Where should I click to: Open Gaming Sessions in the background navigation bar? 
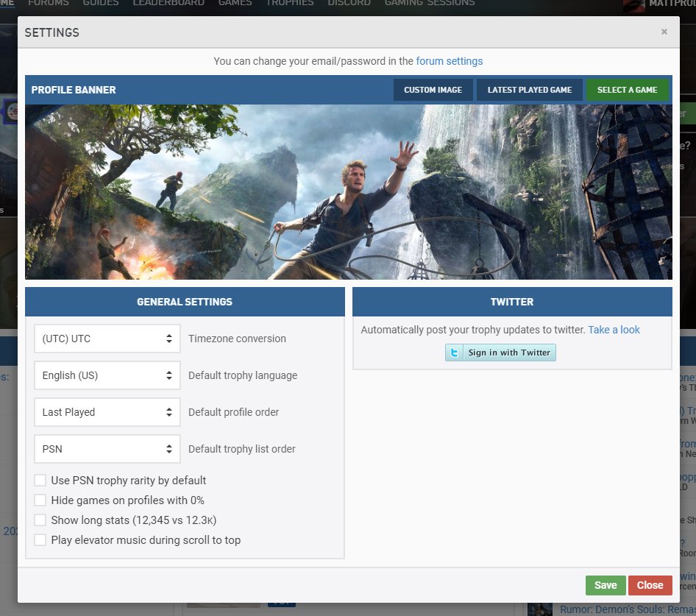430,3
